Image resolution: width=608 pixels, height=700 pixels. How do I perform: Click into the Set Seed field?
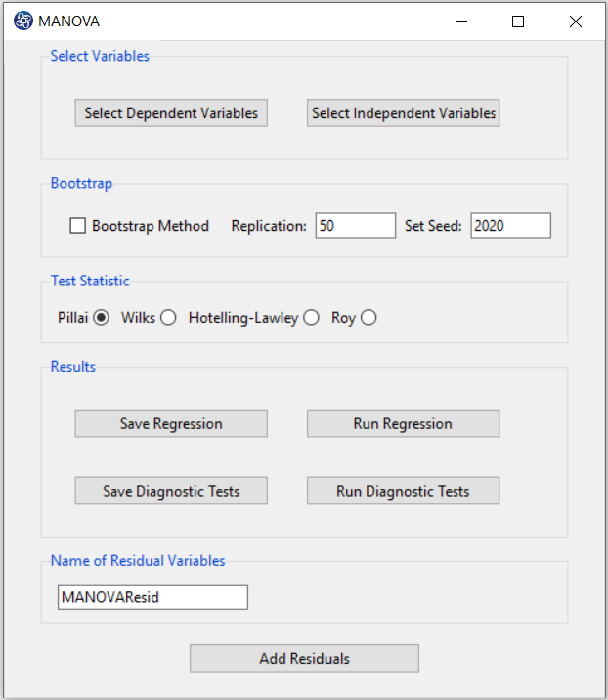click(510, 226)
